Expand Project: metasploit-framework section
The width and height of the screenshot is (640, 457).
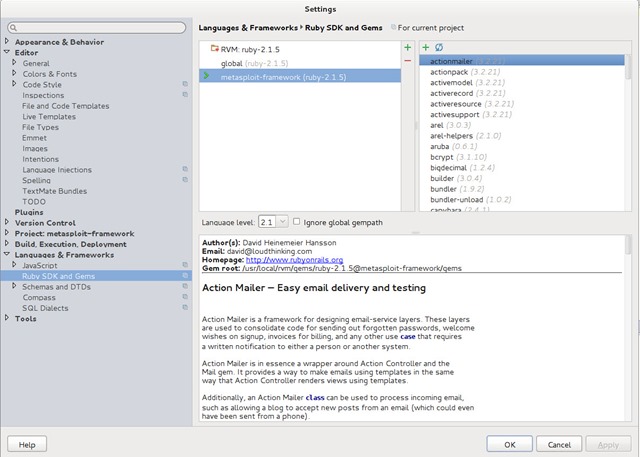click(x=7, y=233)
